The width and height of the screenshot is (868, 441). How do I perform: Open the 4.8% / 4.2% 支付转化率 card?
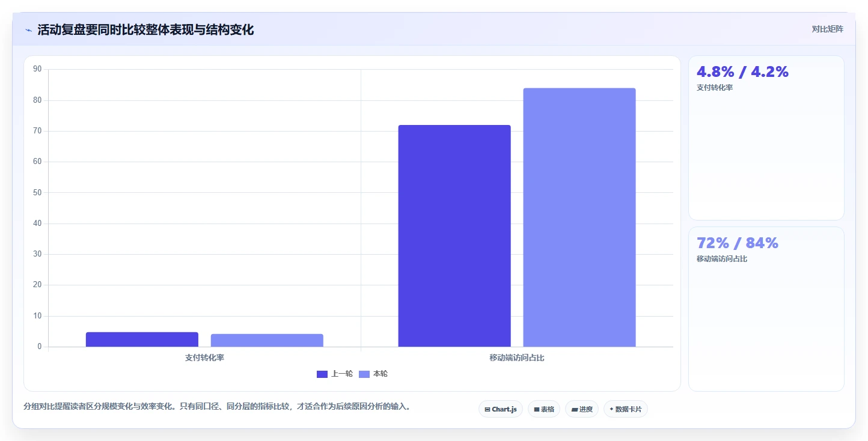(766, 138)
